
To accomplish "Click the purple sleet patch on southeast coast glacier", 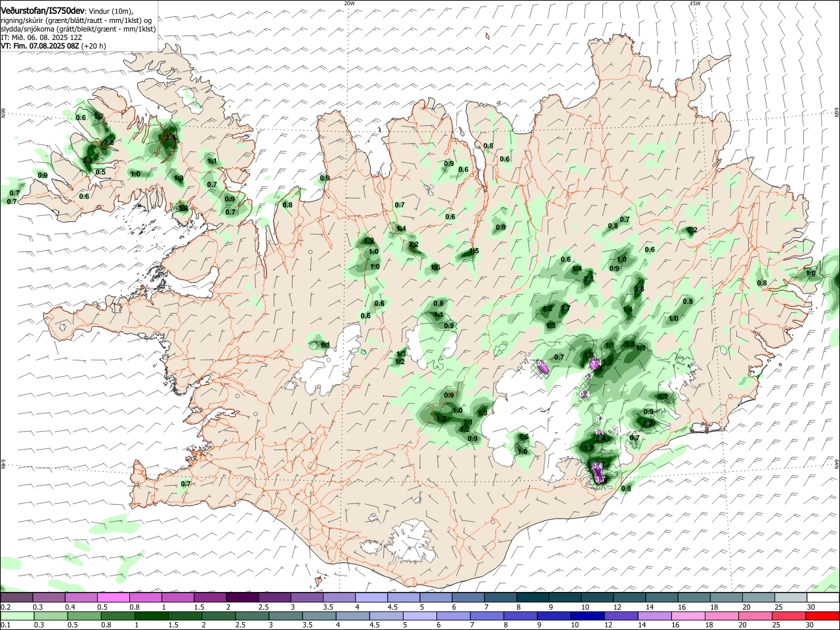I will point(598,472).
